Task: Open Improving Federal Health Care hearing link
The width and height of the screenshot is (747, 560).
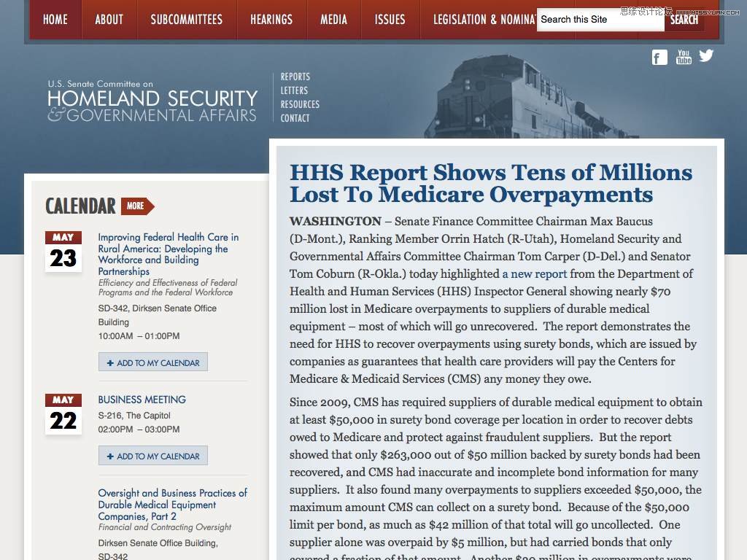Action: 169,254
